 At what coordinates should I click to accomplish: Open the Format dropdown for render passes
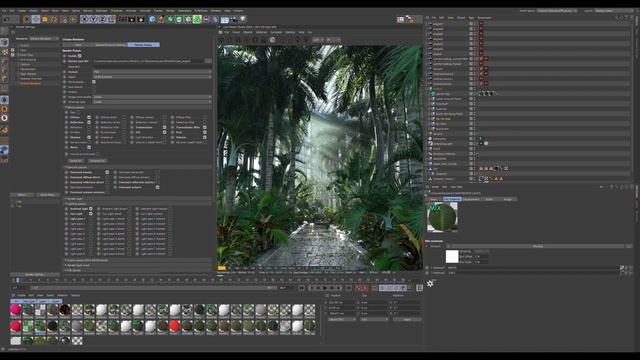click(x=152, y=72)
